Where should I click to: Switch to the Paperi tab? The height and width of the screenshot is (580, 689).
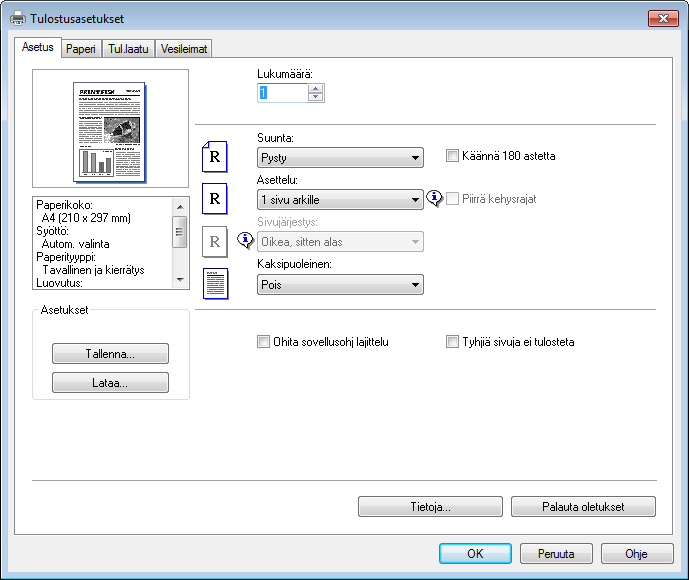[x=81, y=49]
